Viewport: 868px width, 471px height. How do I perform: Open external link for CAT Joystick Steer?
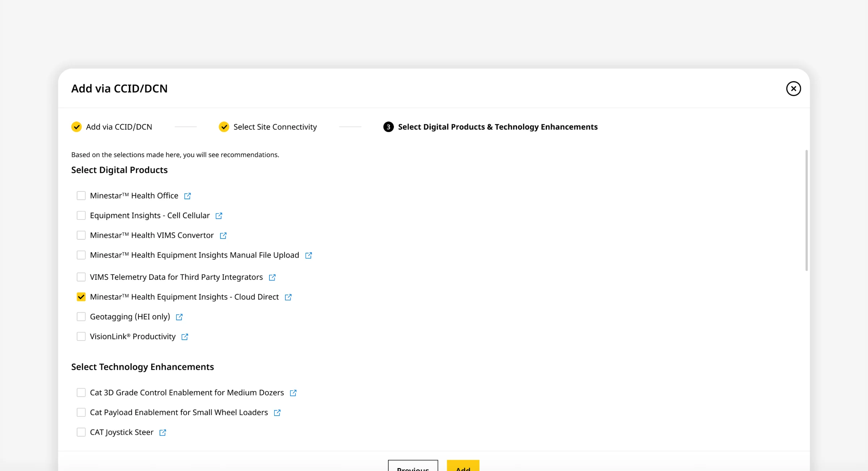[163, 433]
